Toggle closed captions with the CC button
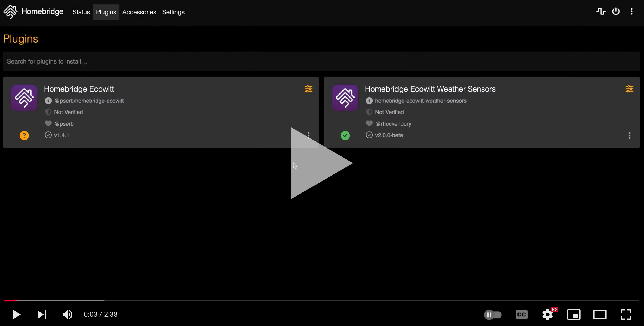The height and width of the screenshot is (326, 644). pyautogui.click(x=521, y=315)
